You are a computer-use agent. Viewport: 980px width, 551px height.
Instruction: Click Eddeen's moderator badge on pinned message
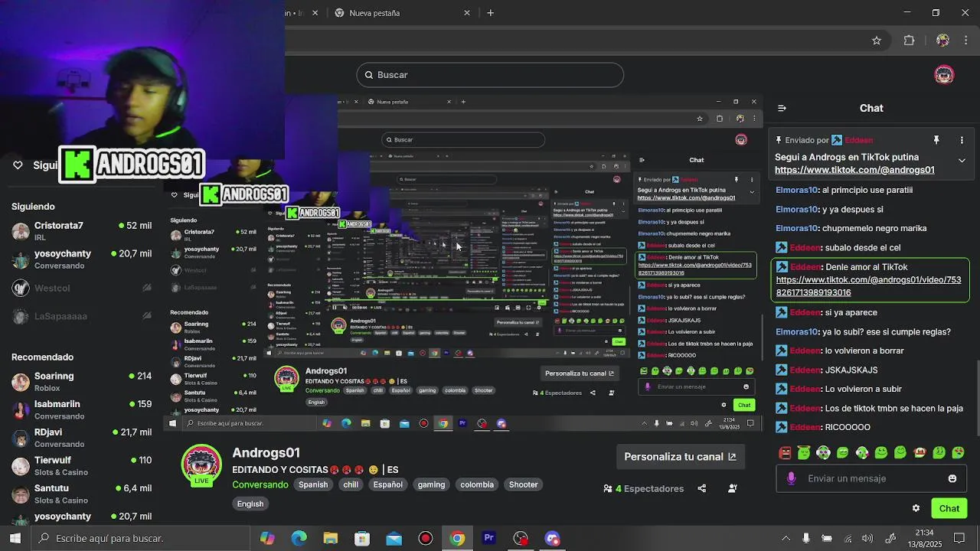[x=837, y=140]
